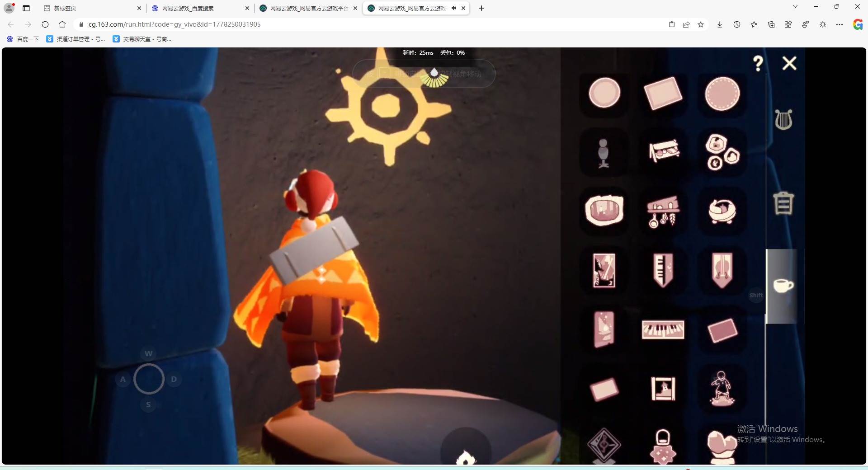Select the heart-shaped sculpture item
The width and height of the screenshot is (868, 470).
click(722, 447)
